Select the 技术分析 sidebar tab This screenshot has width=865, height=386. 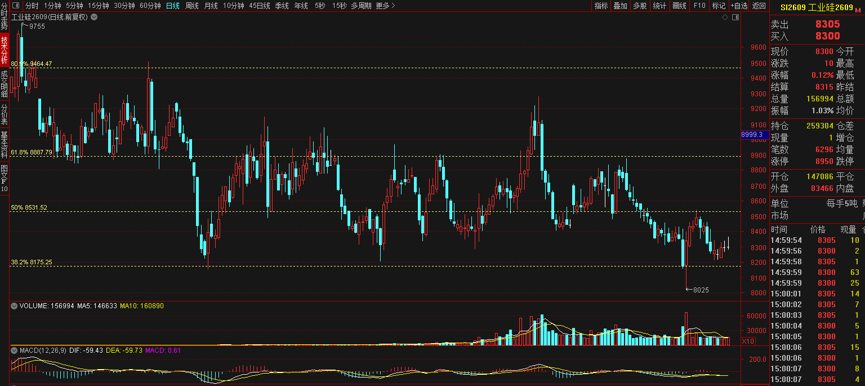click(4, 50)
